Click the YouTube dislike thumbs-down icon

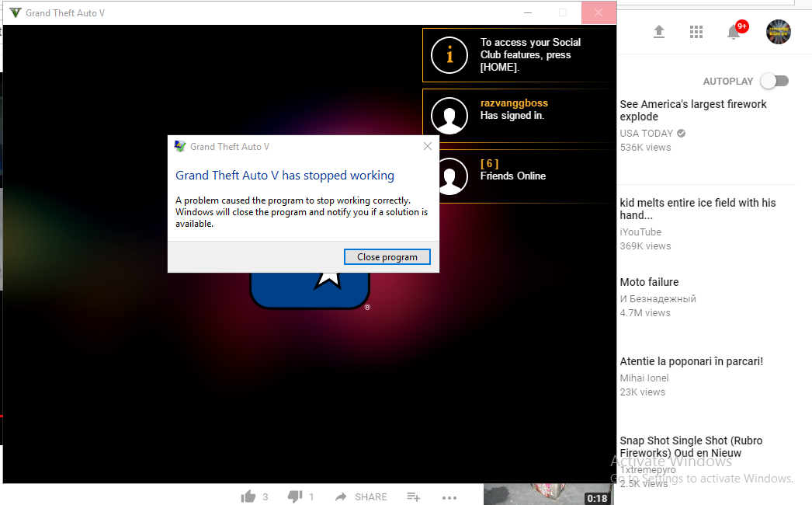pos(295,496)
